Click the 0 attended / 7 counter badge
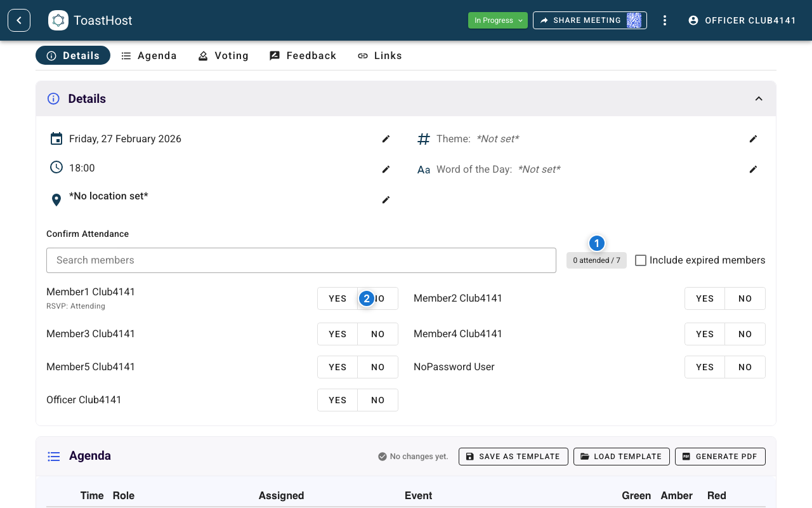Viewport: 812px width, 508px height. [596, 260]
